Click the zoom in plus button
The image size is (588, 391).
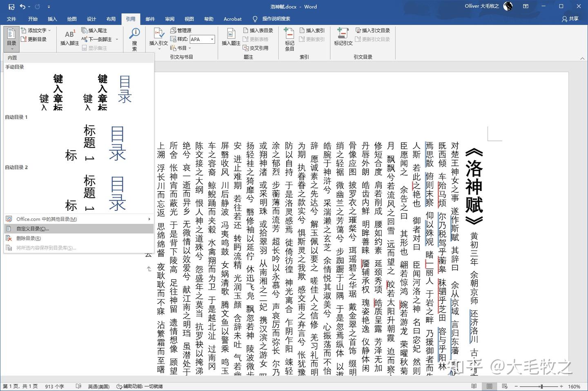[561, 386]
